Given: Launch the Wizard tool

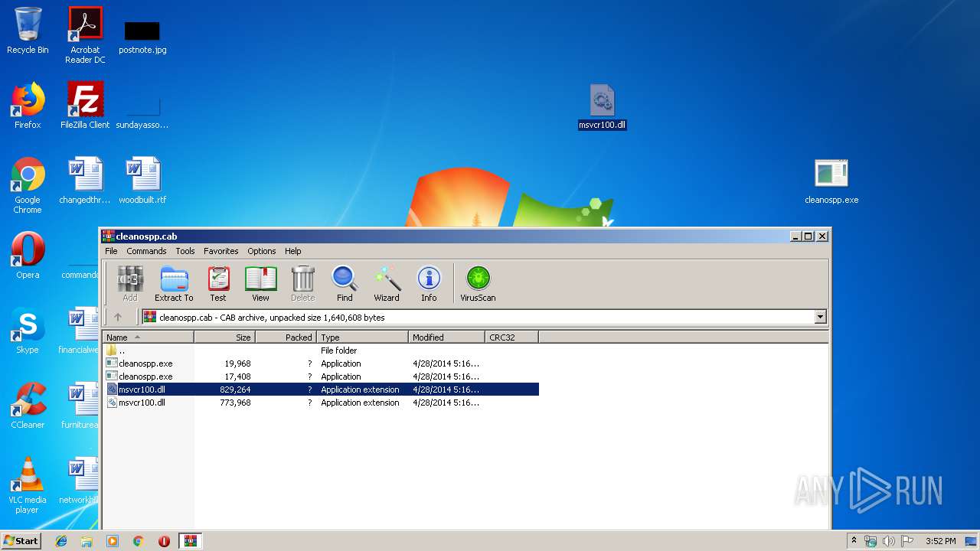Looking at the screenshot, I should tap(387, 283).
